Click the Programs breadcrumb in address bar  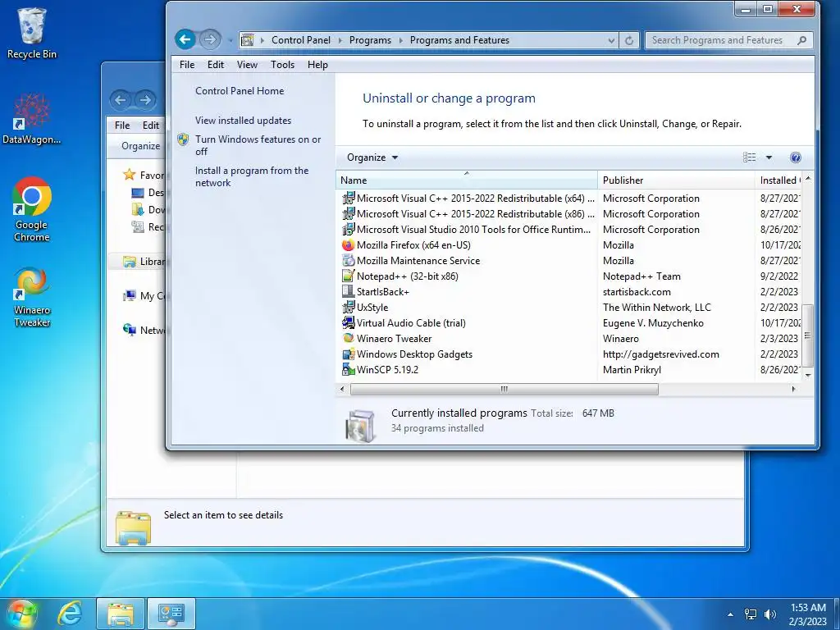(x=370, y=40)
